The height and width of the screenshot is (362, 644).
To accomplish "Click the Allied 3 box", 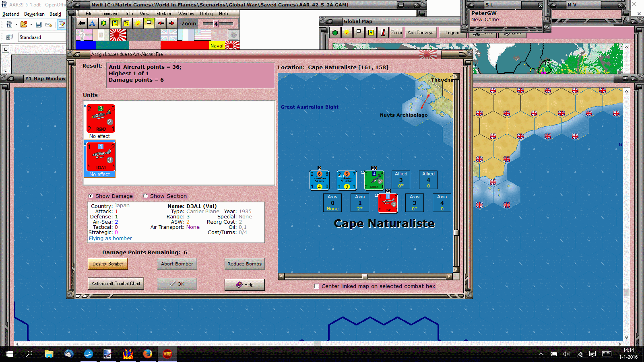I will pyautogui.click(x=401, y=180).
